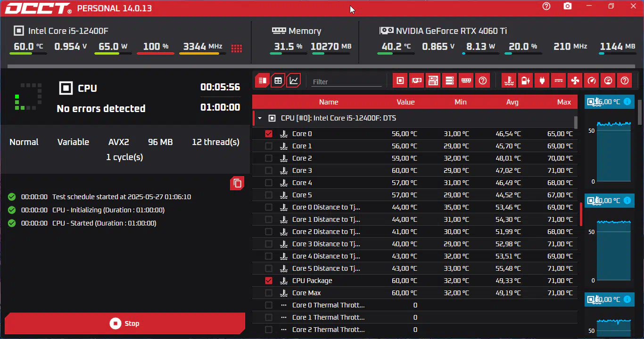Screen dimensions: 644x339
Task: Filter sensors by voltage plug icon
Action: coord(542,81)
